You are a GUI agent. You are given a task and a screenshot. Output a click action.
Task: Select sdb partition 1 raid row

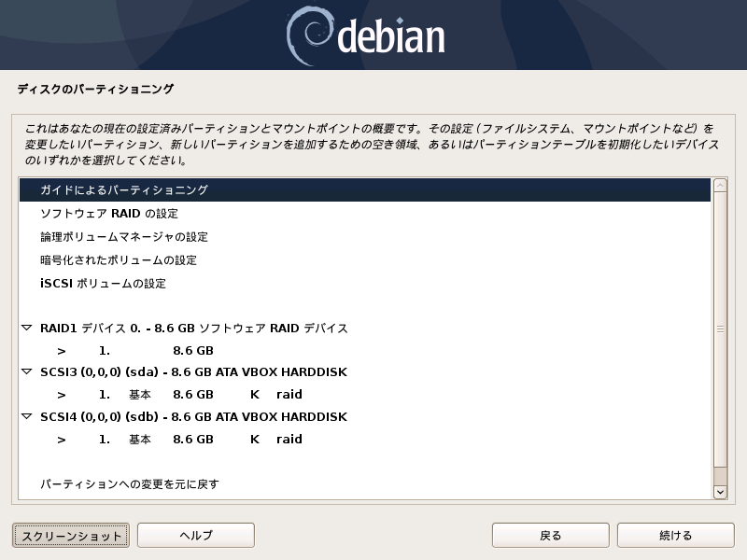pos(365,439)
